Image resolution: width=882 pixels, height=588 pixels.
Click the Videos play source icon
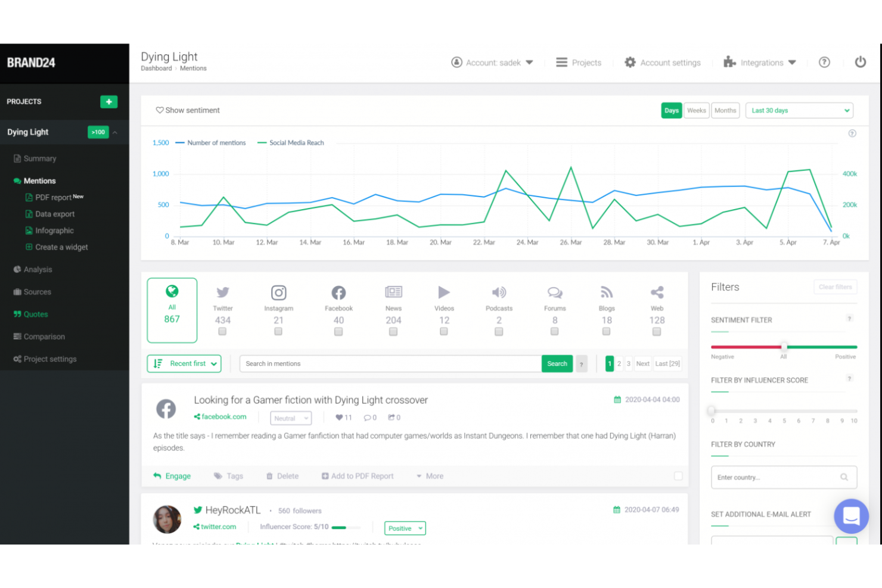tap(444, 292)
